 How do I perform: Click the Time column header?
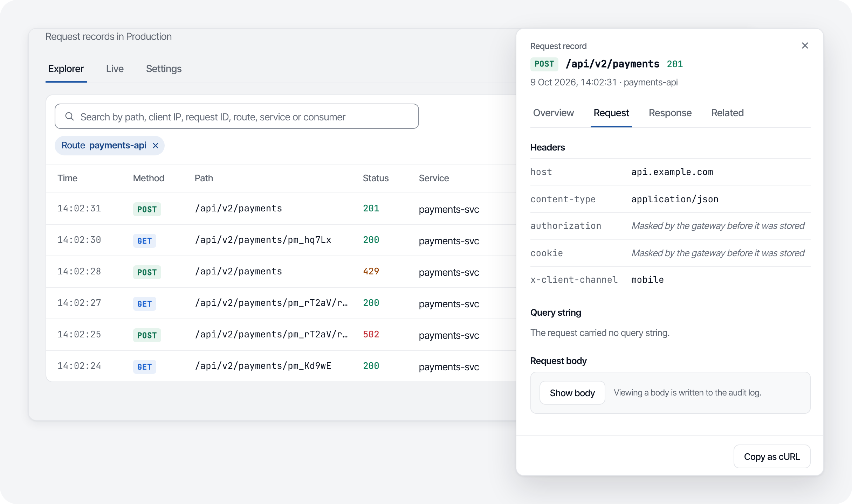(67, 178)
